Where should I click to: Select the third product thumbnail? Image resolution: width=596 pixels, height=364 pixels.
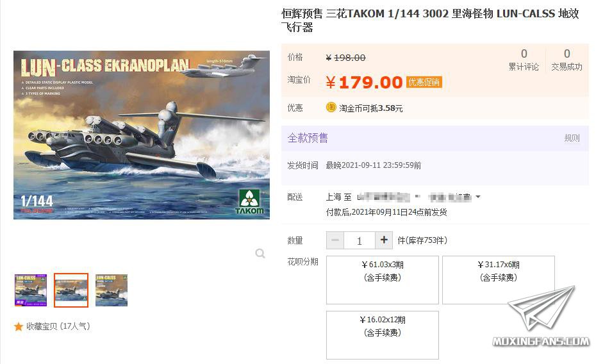(x=112, y=290)
